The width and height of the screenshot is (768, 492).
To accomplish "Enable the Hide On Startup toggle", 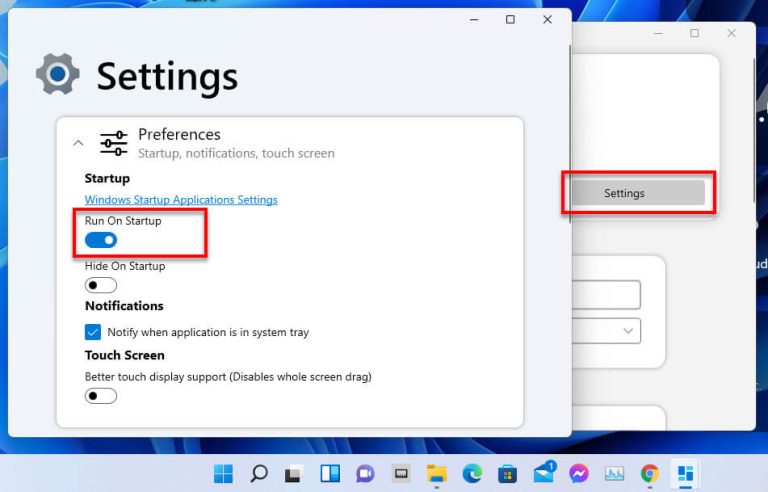I will click(x=101, y=285).
